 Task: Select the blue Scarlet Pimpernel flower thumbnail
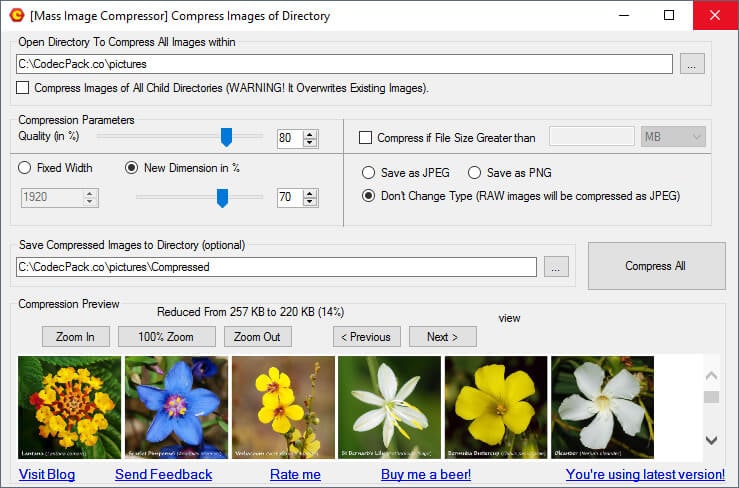tap(177, 407)
